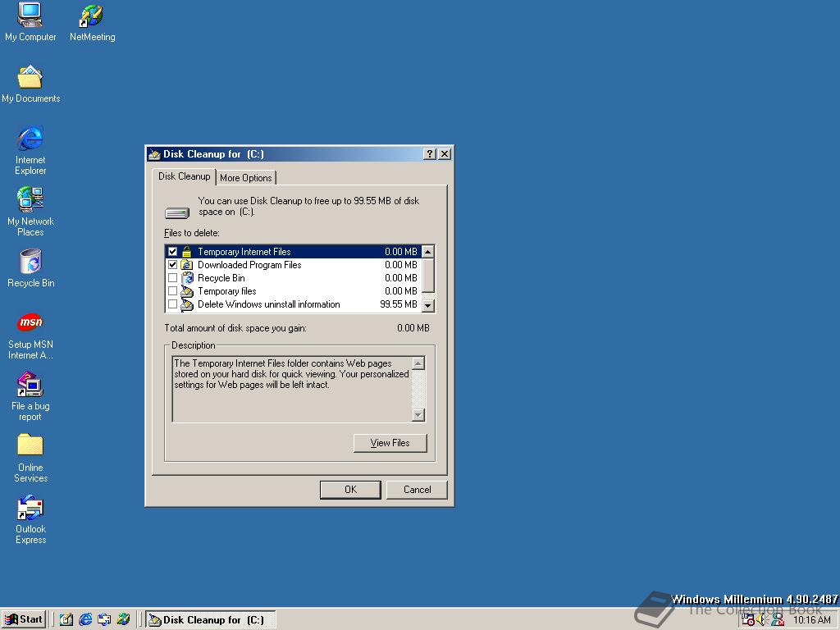Click the files list scrollbar thumb
This screenshot has width=840, height=630.
(x=427, y=276)
